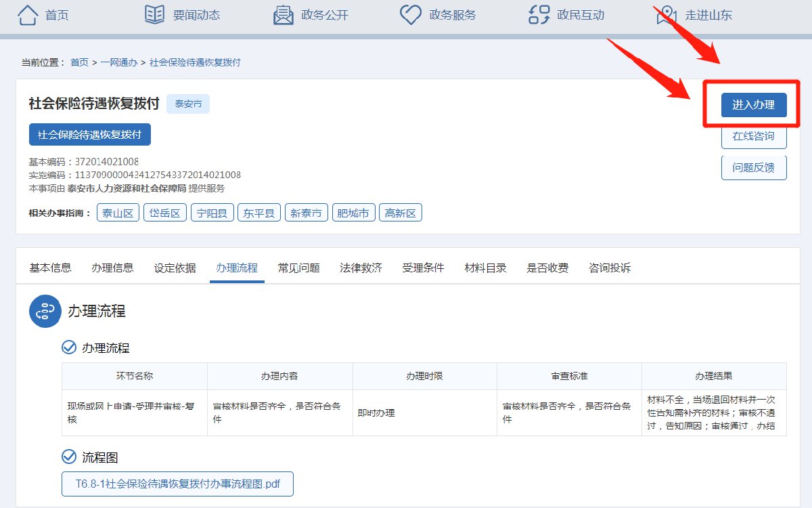Open 在线咨询 online consultation
The height and width of the screenshot is (508, 812).
tap(754, 136)
